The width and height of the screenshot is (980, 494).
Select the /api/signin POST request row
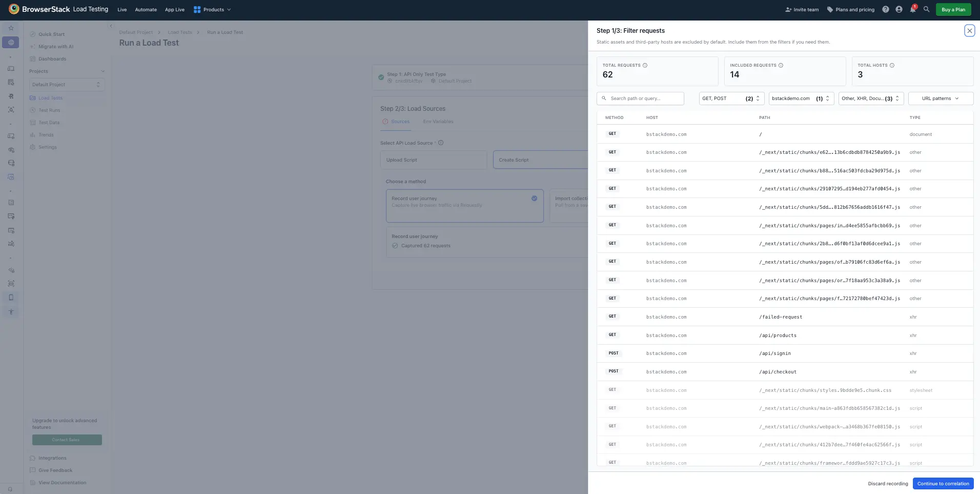pyautogui.click(x=785, y=353)
